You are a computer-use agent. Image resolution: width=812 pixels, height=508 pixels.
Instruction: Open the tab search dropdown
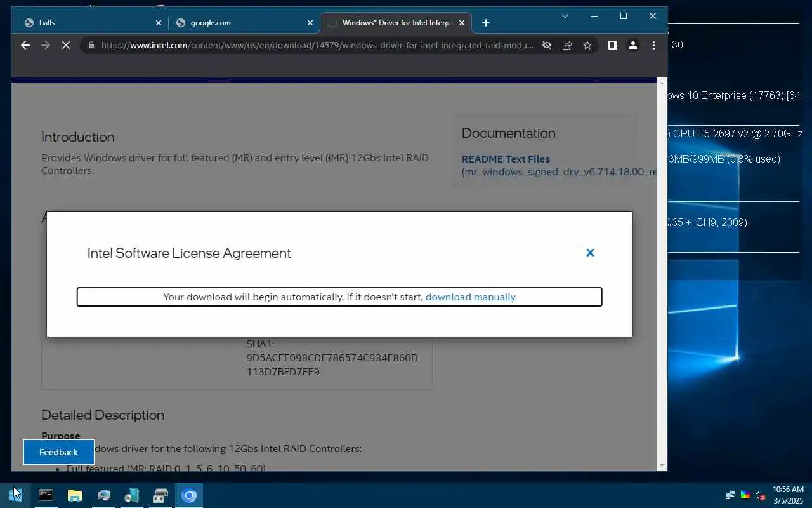coord(565,16)
